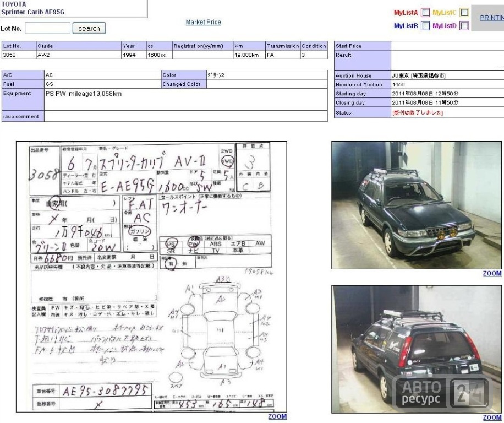The width and height of the screenshot is (504, 423).
Task: Click the MyListD label
Action: 444,26
